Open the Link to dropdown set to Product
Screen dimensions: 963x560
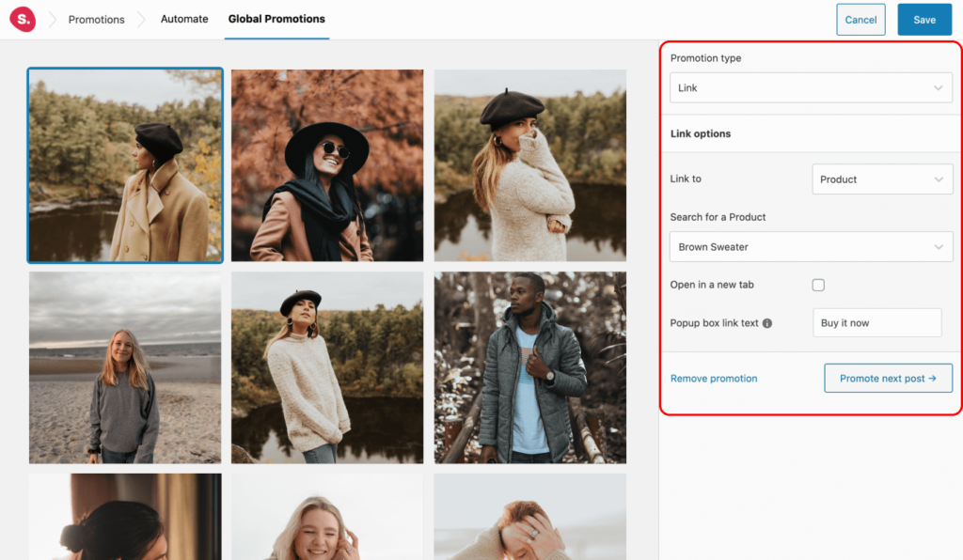[x=882, y=179]
